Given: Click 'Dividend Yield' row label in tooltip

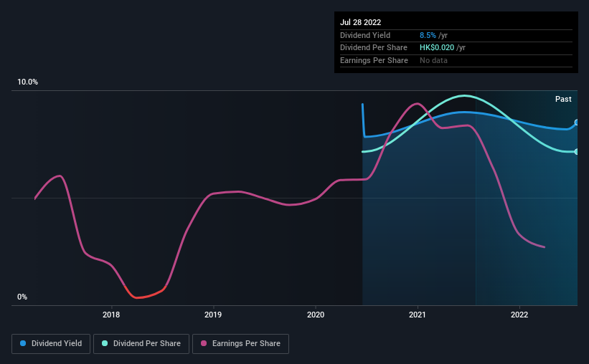Looking at the screenshot, I should pos(365,35).
